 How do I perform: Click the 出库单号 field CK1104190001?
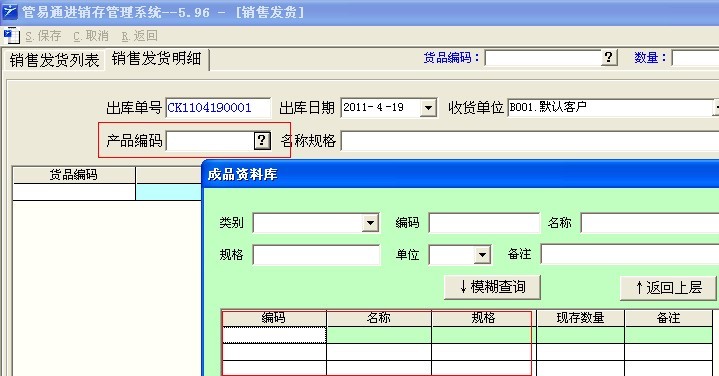tap(218, 108)
